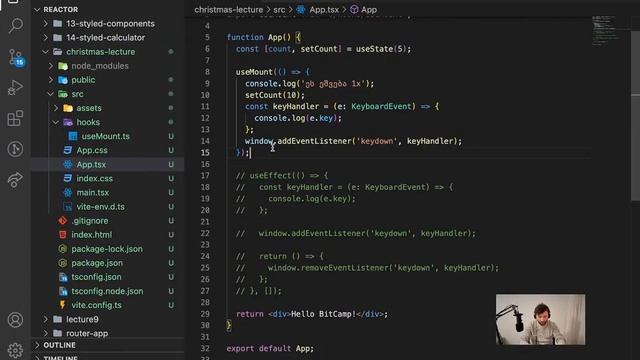
Task: Click 'useMount' call on line 8
Action: pos(254,72)
